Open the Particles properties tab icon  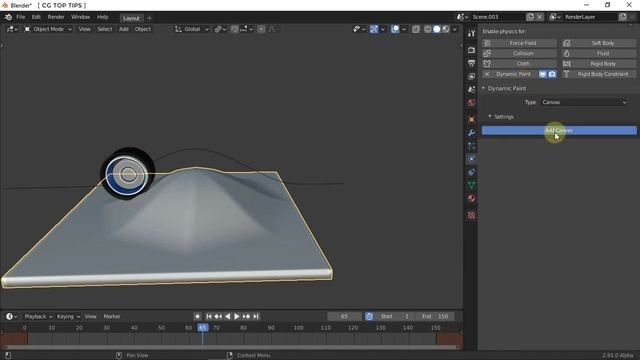[x=471, y=146]
